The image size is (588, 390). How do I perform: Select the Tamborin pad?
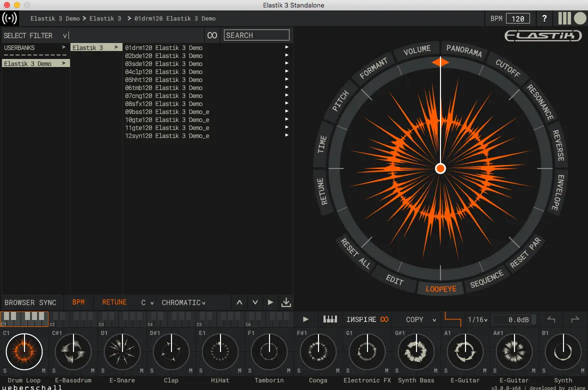point(269,352)
